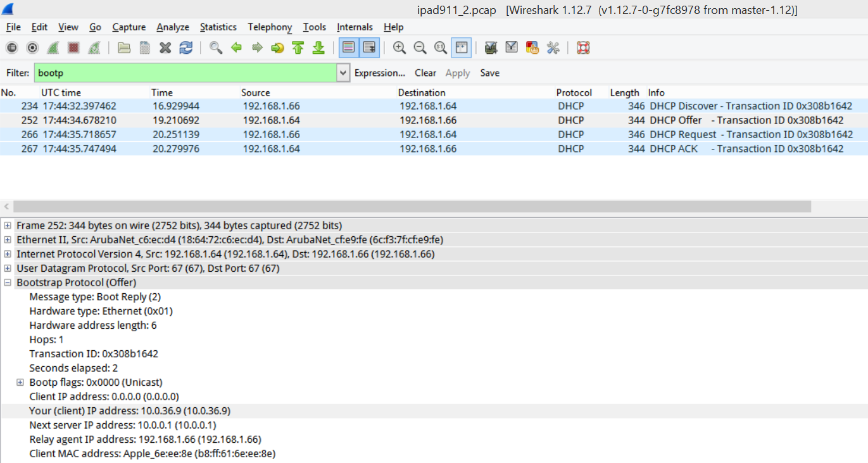Screen dimensions: 868x463
Task: Open capture options toolbar icon
Action: coord(32,48)
